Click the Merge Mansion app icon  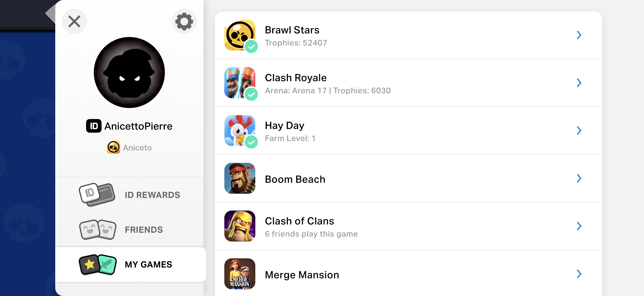[x=240, y=274]
